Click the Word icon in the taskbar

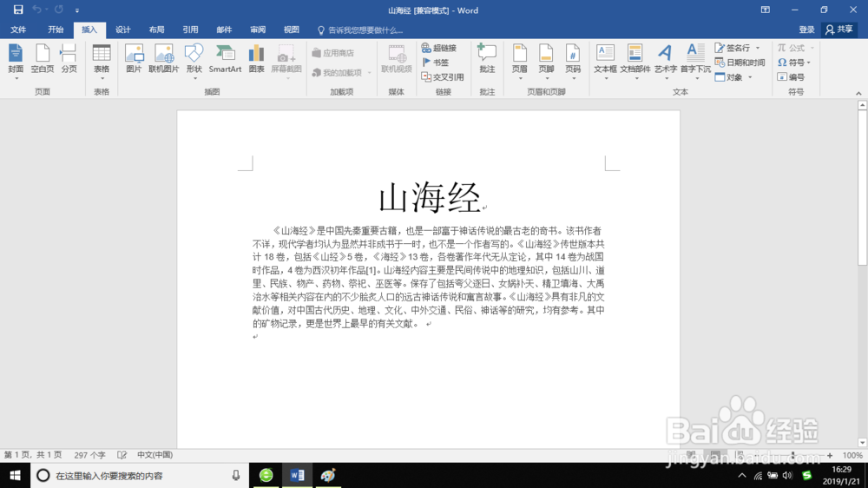pos(297,475)
